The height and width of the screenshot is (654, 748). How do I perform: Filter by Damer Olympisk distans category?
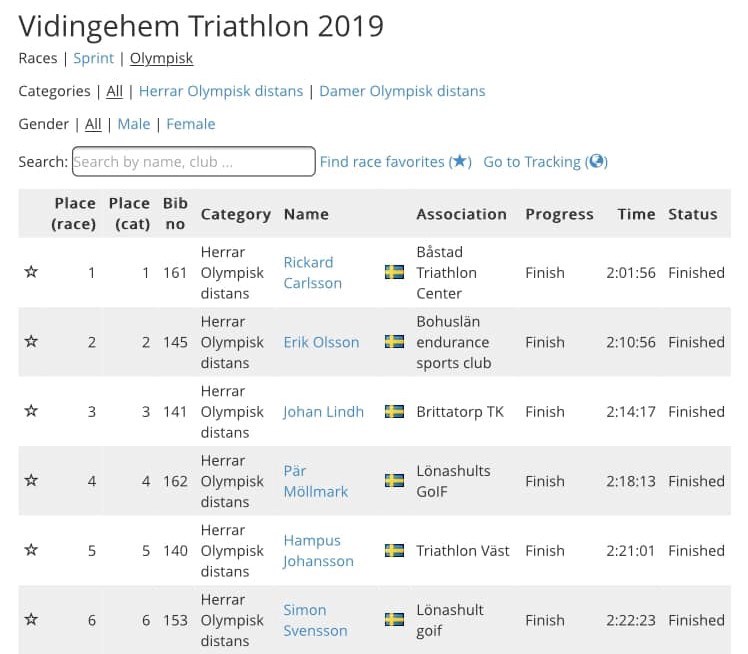point(402,91)
